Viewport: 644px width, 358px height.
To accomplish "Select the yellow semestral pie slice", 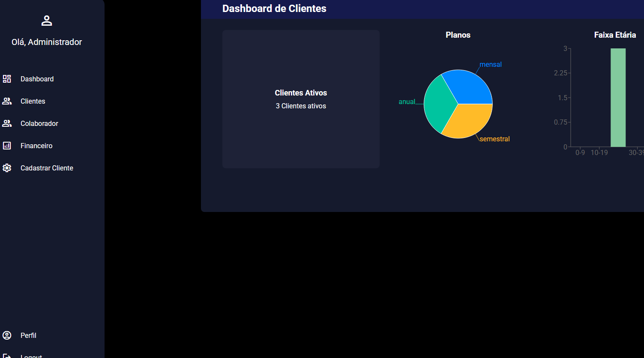I will coord(467,122).
